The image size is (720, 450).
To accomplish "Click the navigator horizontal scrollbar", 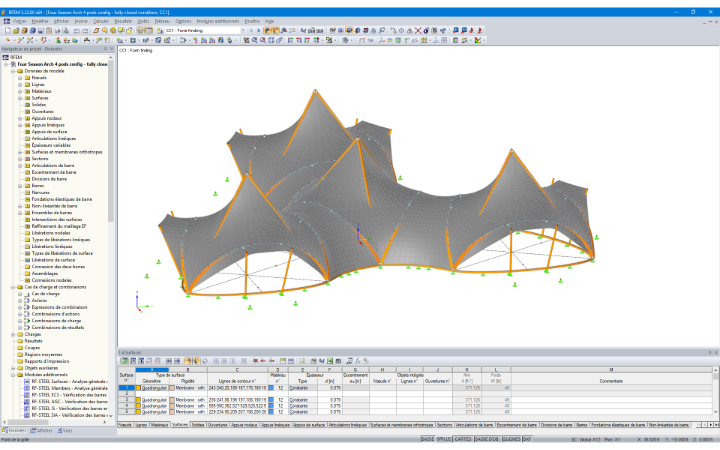I will click(x=55, y=422).
